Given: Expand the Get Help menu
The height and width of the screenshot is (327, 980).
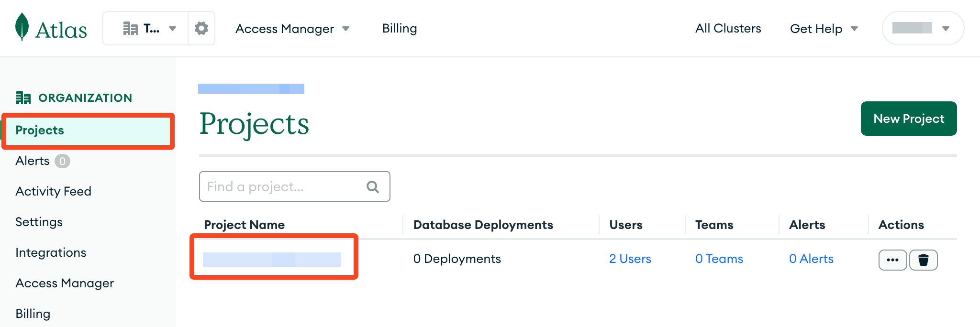Looking at the screenshot, I should (824, 29).
